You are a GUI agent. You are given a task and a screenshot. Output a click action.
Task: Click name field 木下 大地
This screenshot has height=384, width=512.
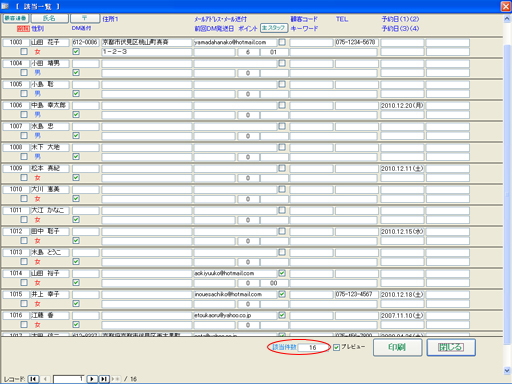[x=50, y=147]
